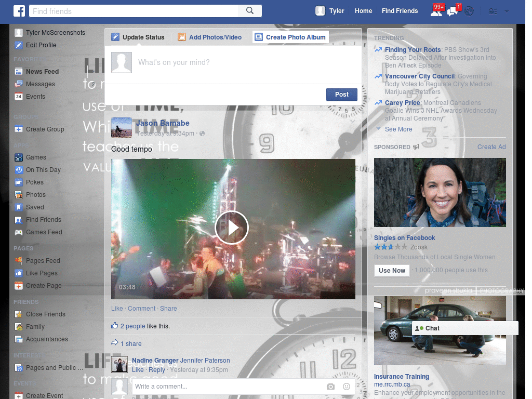Click the Singles ad woman image
The width and height of the screenshot is (532, 399).
click(440, 192)
